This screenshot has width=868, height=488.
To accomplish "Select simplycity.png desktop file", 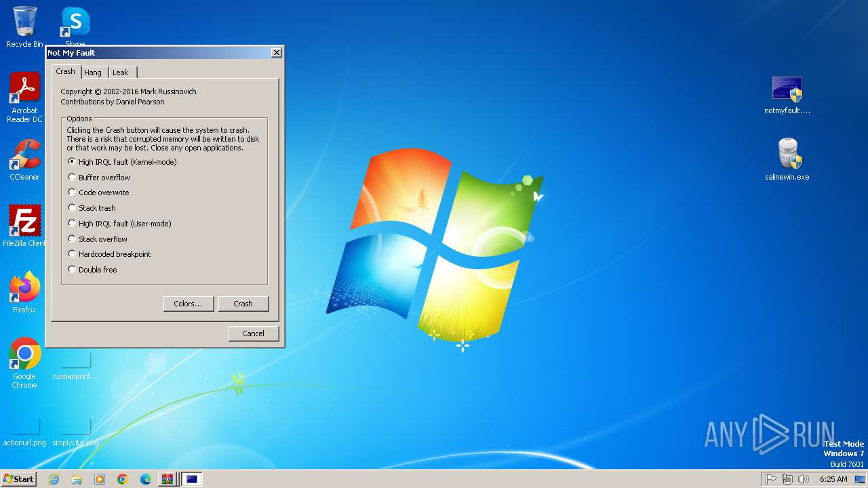I will [75, 433].
